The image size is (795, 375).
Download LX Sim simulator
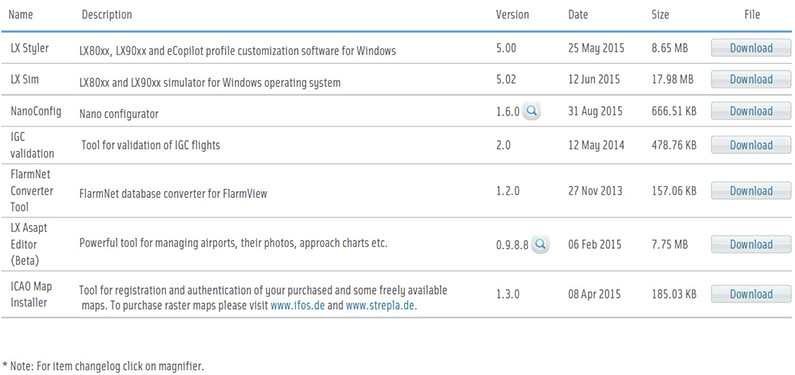click(751, 80)
